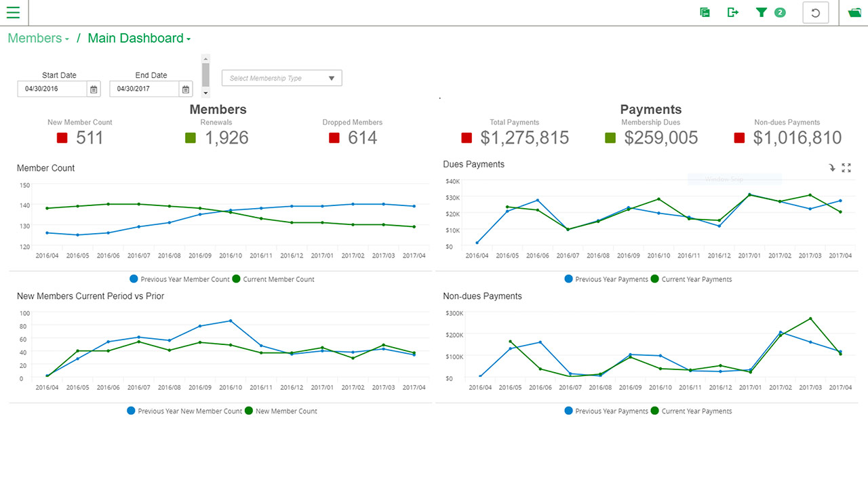The image size is (868, 488).
Task: Click the Dropped Members value 614
Action: click(x=362, y=138)
